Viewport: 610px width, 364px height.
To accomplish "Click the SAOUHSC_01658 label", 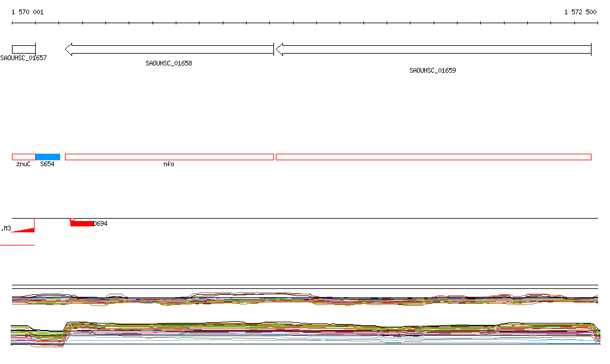I will pos(169,63).
